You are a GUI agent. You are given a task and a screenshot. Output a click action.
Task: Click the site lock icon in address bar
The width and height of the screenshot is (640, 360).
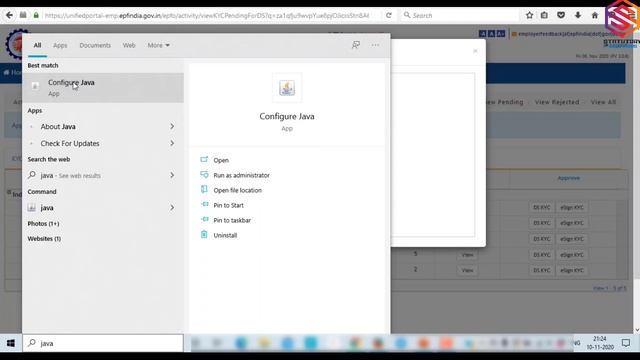(36, 15)
